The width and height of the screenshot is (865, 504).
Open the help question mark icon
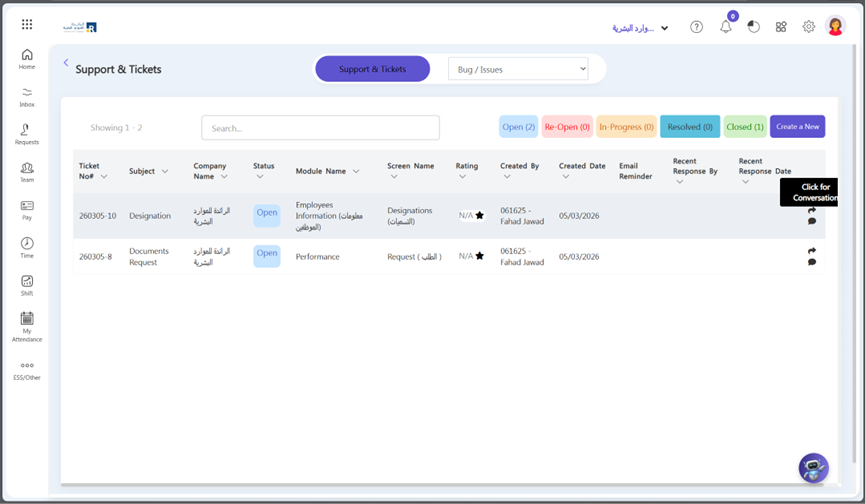click(x=697, y=27)
